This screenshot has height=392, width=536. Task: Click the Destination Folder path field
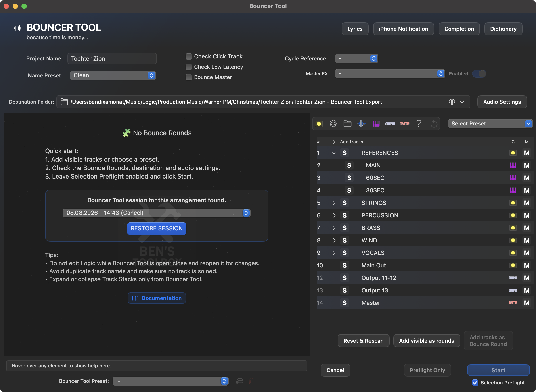click(263, 102)
